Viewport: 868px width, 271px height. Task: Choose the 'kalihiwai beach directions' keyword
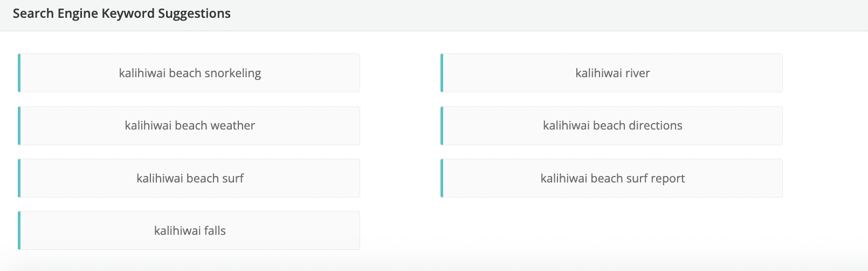[x=612, y=125]
